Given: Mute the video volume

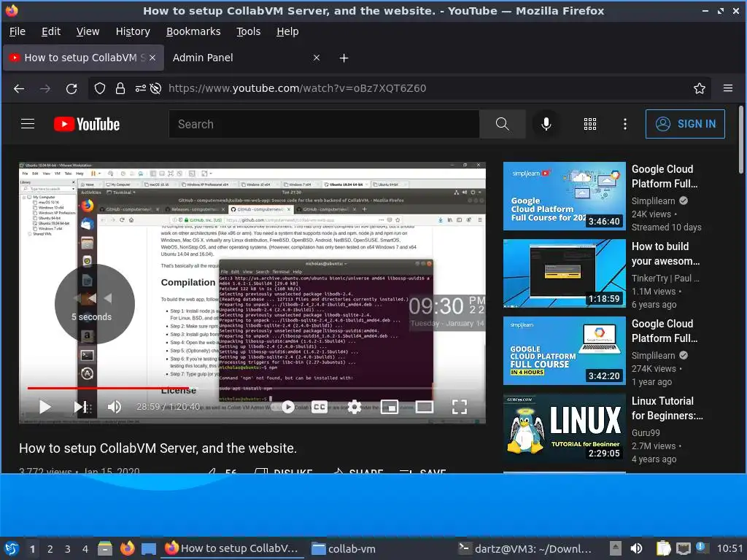Looking at the screenshot, I should pos(115,407).
